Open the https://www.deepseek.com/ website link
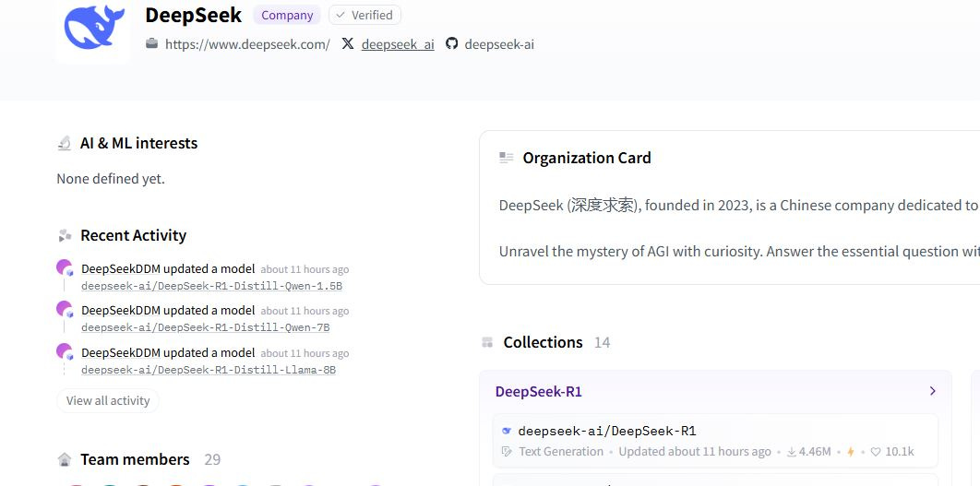This screenshot has height=486, width=980. coord(247,44)
